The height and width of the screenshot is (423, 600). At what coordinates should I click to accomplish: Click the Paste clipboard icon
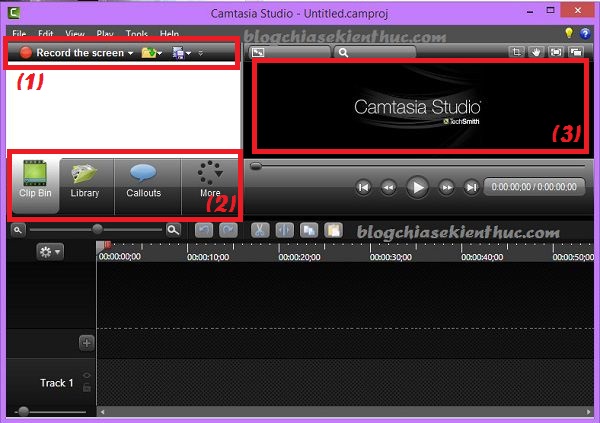[333, 230]
